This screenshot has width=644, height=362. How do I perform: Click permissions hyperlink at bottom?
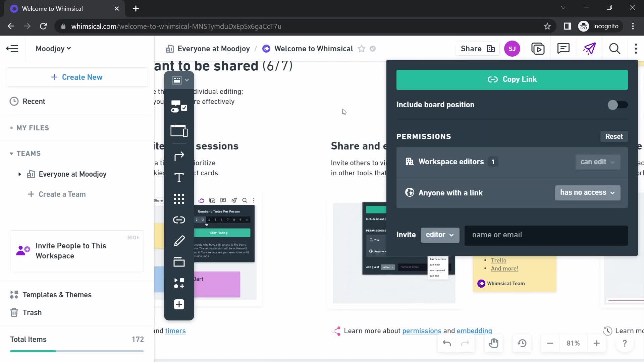[422, 331]
